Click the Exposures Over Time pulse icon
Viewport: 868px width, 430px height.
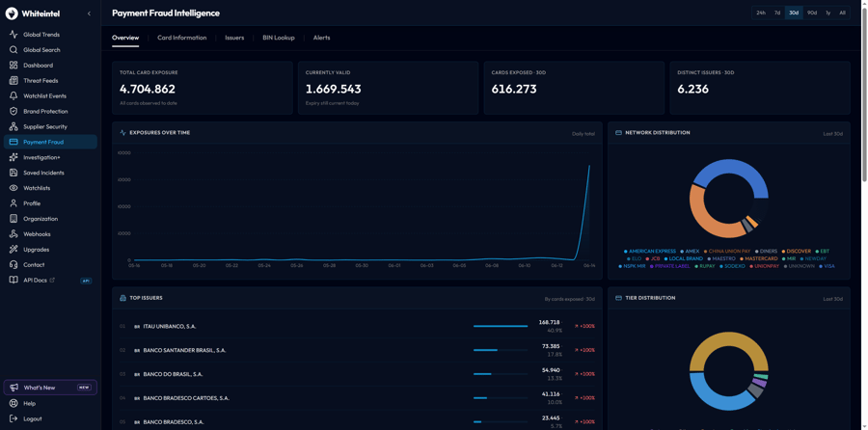[x=122, y=133]
